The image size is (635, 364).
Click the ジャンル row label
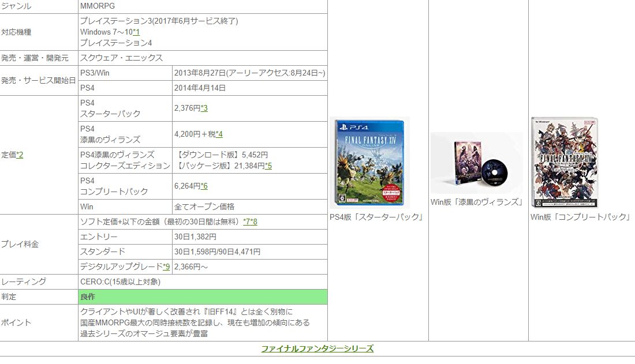[16, 6]
